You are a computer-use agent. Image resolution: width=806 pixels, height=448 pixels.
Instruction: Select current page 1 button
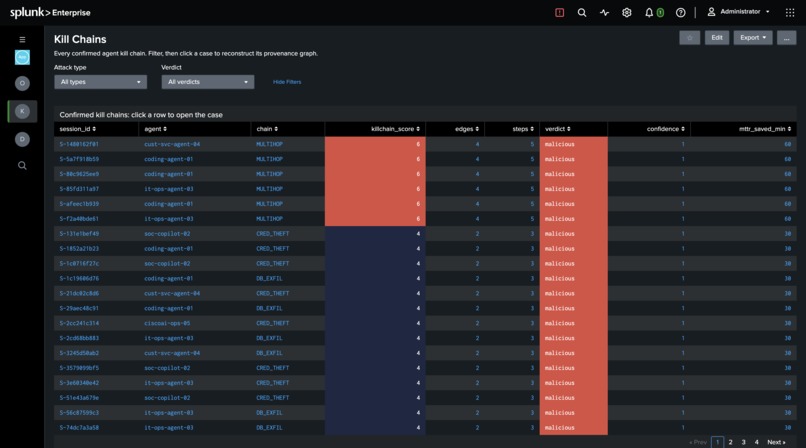tap(718, 442)
